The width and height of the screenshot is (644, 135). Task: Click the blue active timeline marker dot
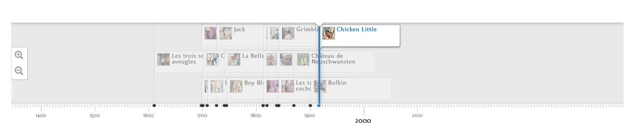[319, 106]
